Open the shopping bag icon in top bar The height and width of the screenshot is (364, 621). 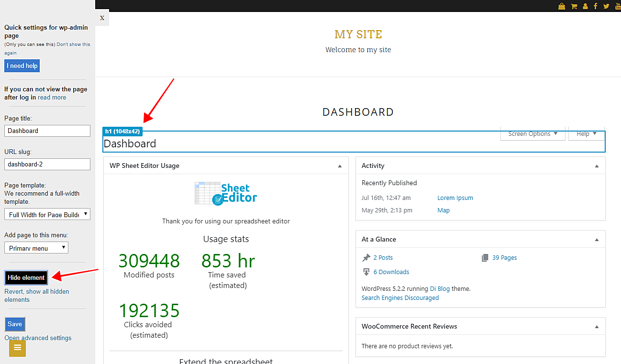click(561, 6)
